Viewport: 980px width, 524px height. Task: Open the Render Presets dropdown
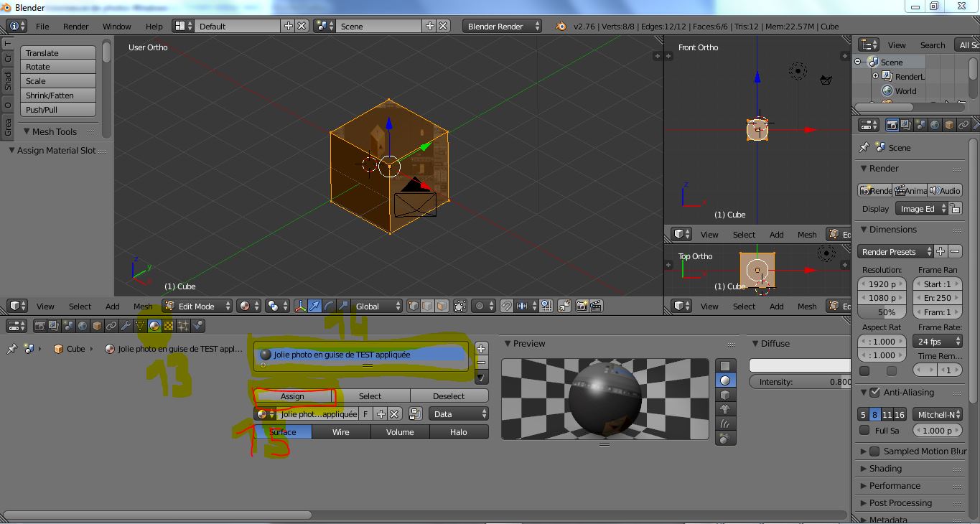pos(895,252)
